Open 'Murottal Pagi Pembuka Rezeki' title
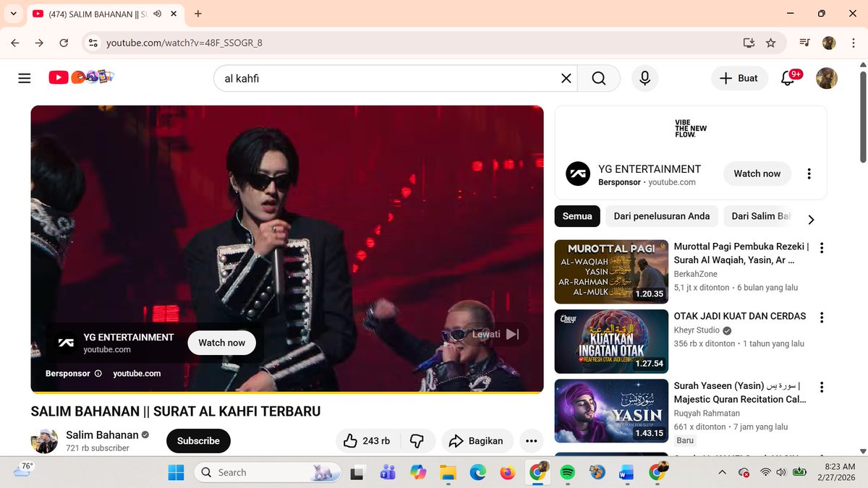868x488 pixels. pos(741,253)
